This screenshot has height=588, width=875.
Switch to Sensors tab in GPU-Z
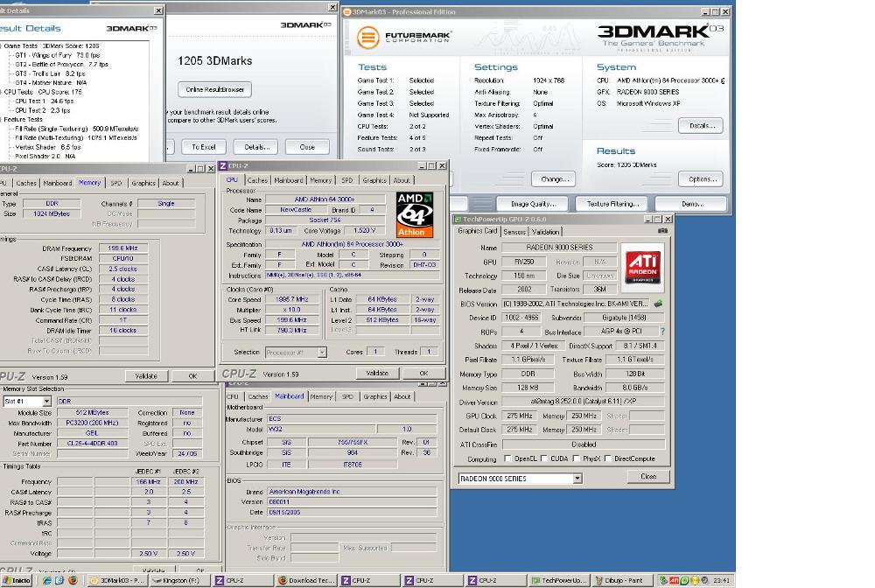(x=514, y=232)
